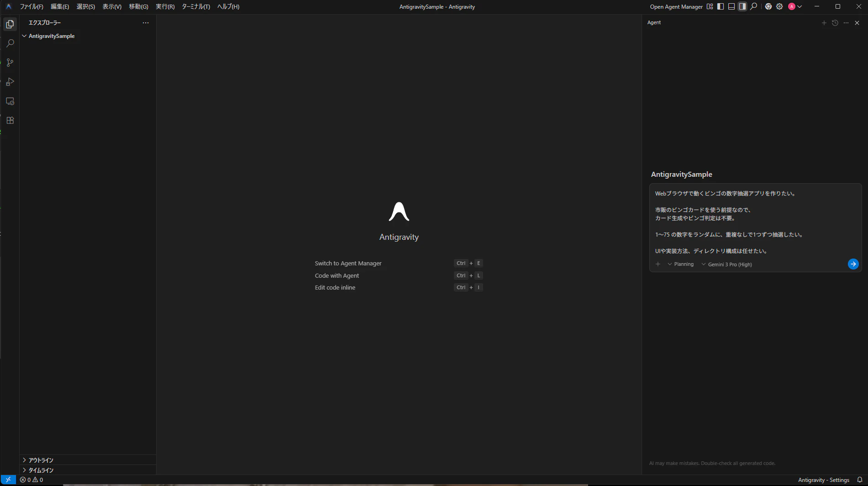The width and height of the screenshot is (868, 486).
Task: Open the settings gear in title bar
Action: click(x=779, y=6)
